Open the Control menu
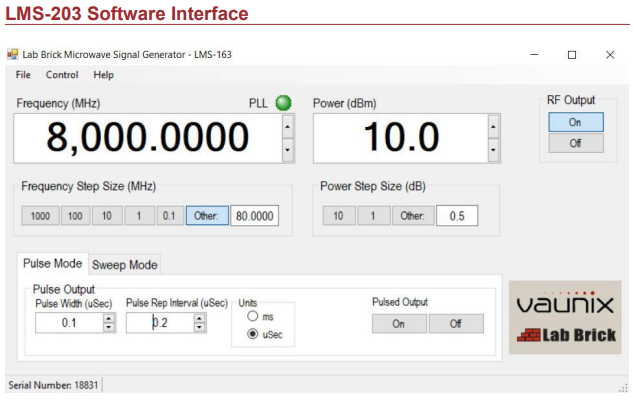This screenshot has width=634, height=403. (x=62, y=75)
